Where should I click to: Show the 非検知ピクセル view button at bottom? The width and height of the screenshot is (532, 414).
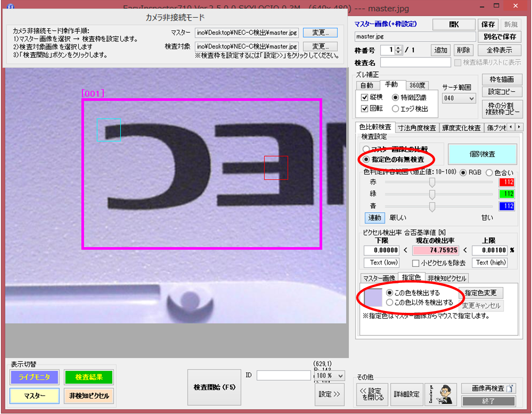coord(89,396)
